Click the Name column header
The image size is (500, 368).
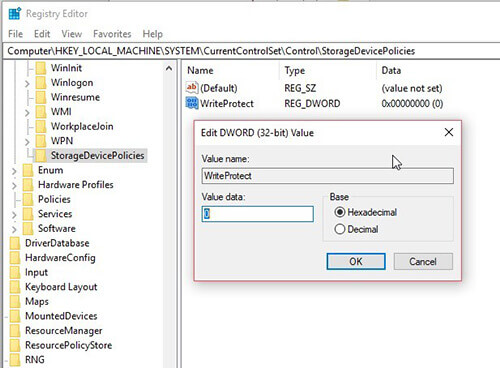[200, 70]
